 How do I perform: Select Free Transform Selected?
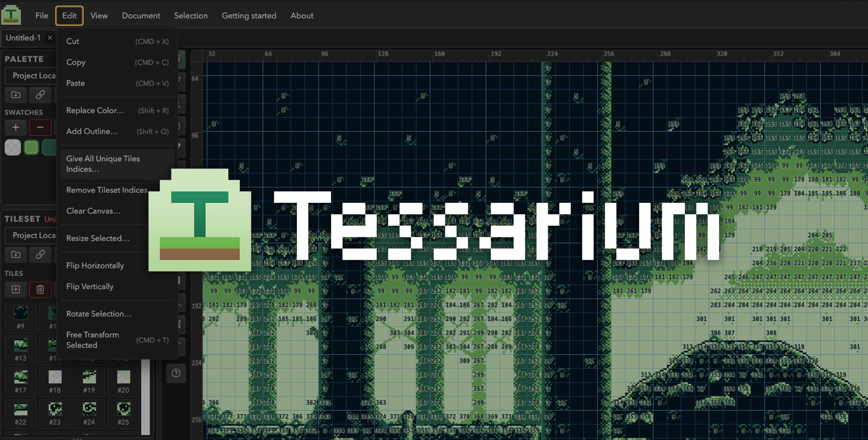92,340
